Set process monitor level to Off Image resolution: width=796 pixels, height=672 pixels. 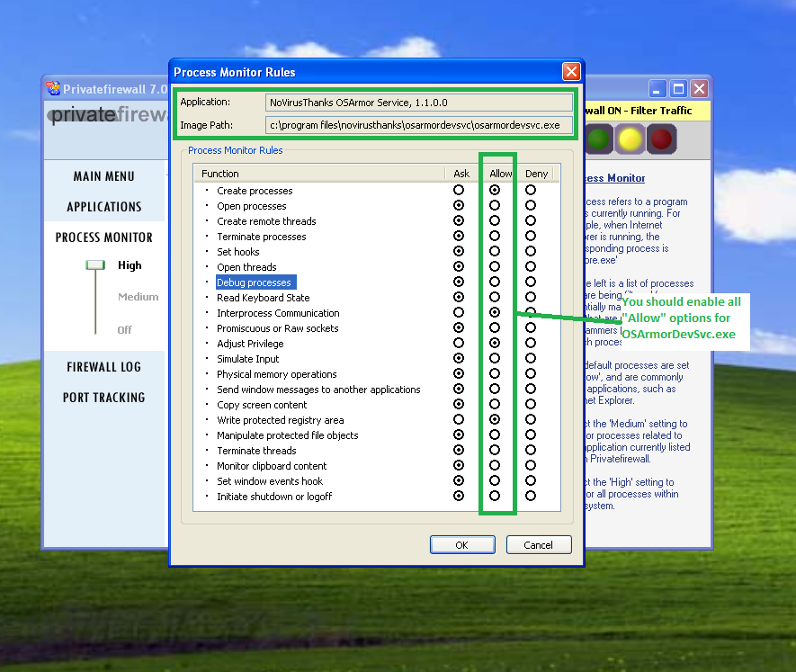125,330
